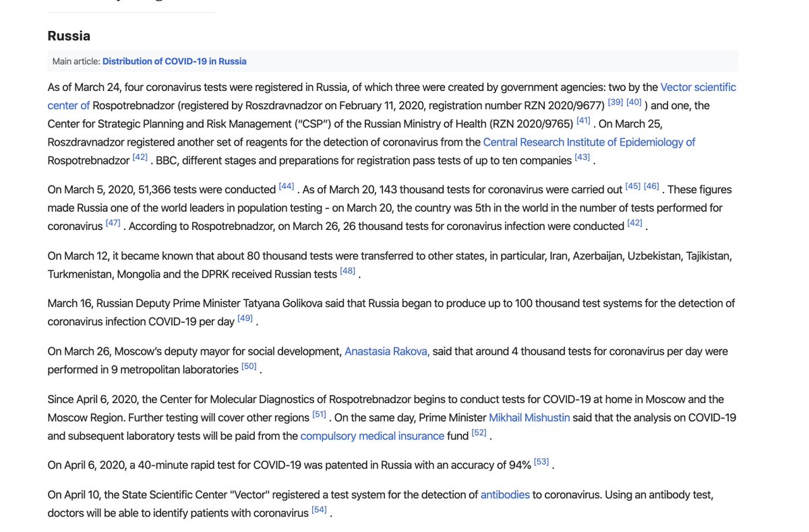Jump to citation [42] after March 26 tests sentence
This screenshot has height=532, width=809.
pyautogui.click(x=634, y=223)
